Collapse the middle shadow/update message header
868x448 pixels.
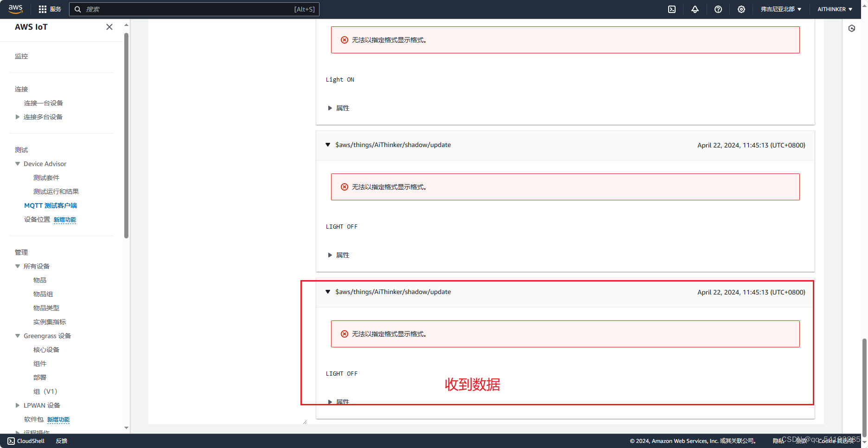(x=328, y=145)
